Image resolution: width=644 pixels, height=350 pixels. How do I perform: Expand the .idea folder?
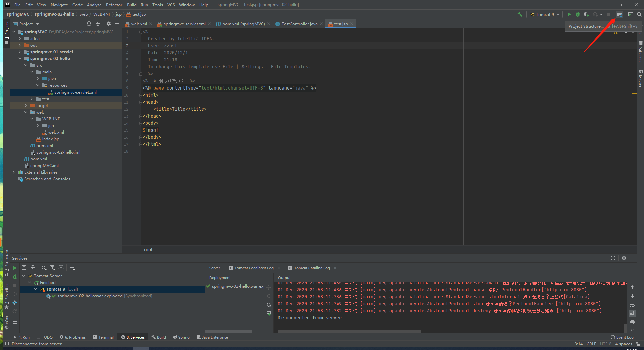click(x=20, y=39)
